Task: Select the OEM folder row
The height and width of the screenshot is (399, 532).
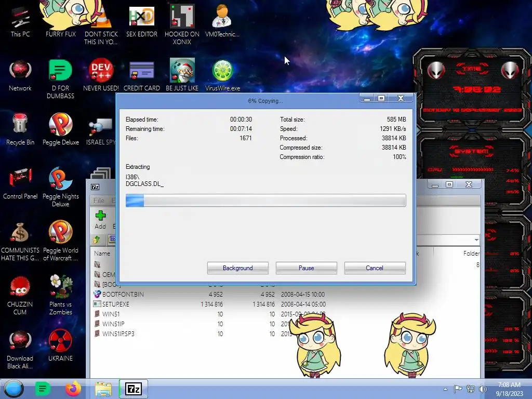Action: 105,274
